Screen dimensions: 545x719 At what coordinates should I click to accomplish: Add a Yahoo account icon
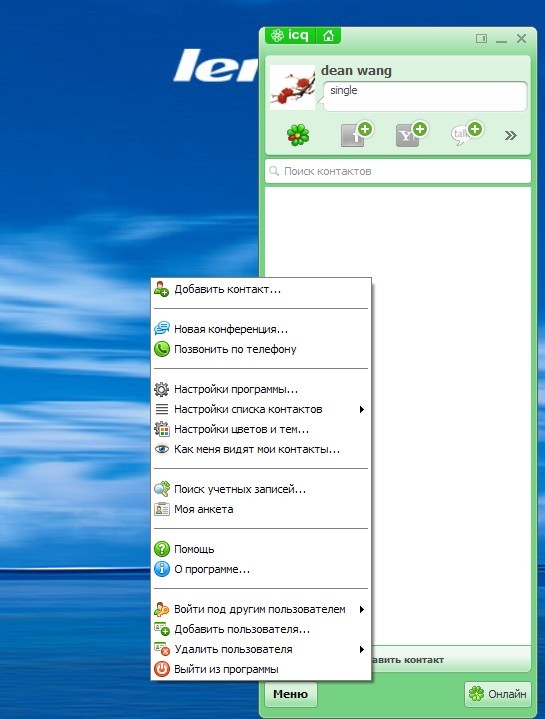pyautogui.click(x=412, y=134)
